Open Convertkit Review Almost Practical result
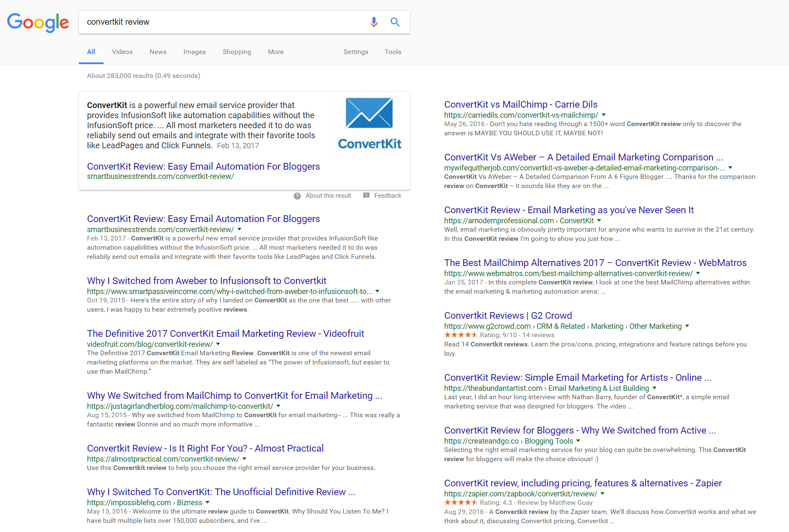The width and height of the screenshot is (789, 532). 205,448
